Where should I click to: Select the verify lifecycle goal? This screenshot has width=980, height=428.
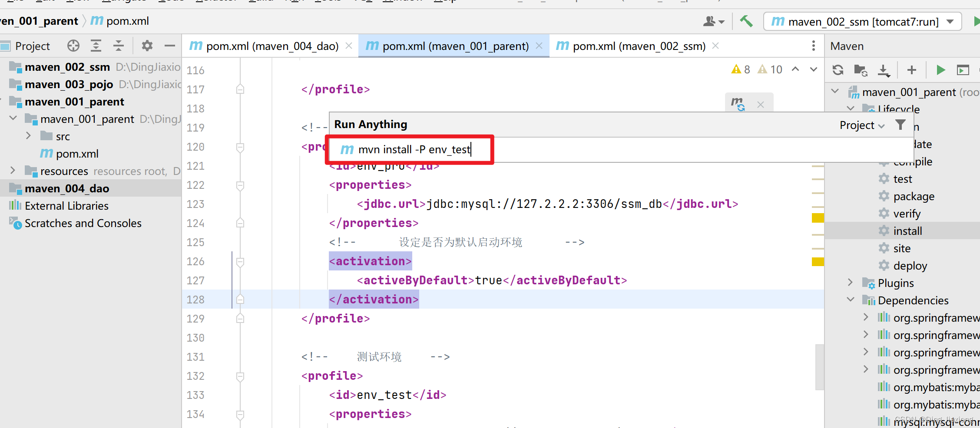coord(907,214)
